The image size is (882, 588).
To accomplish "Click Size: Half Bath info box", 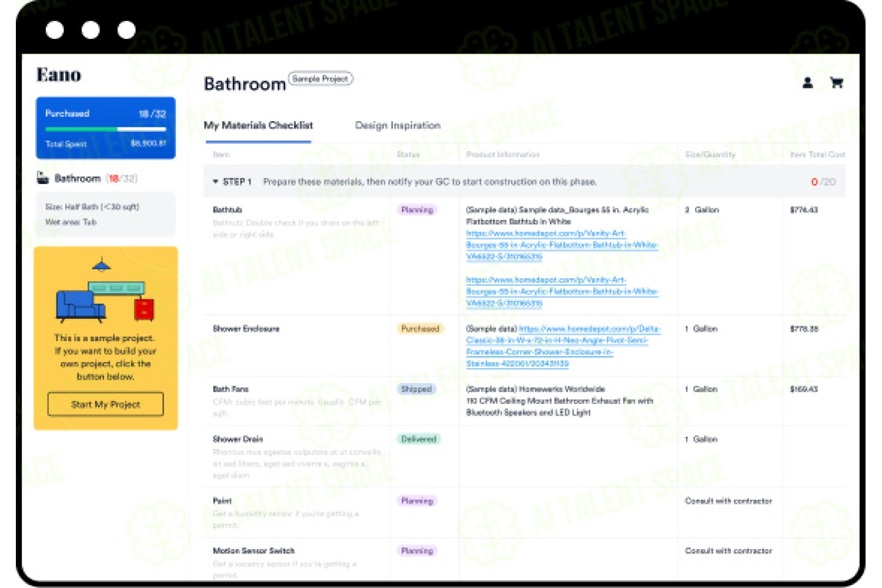I will tap(106, 214).
